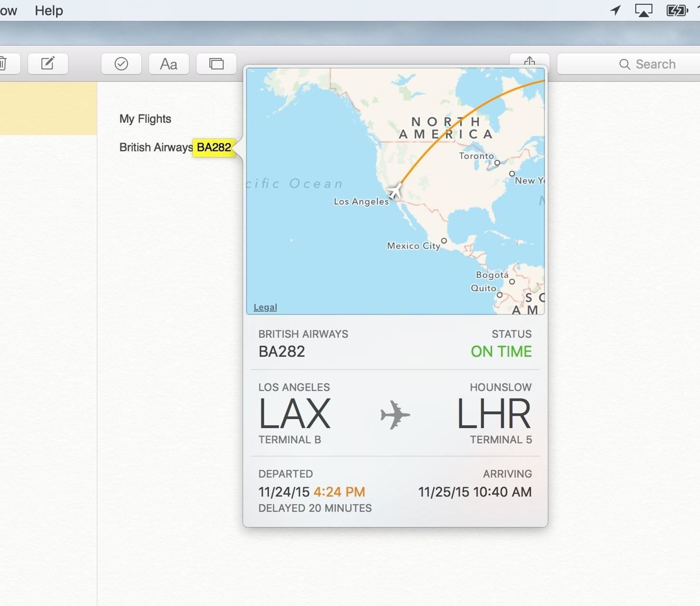Select the yellow highlighted note in sidebar
This screenshot has width=700, height=606.
pyautogui.click(x=48, y=108)
